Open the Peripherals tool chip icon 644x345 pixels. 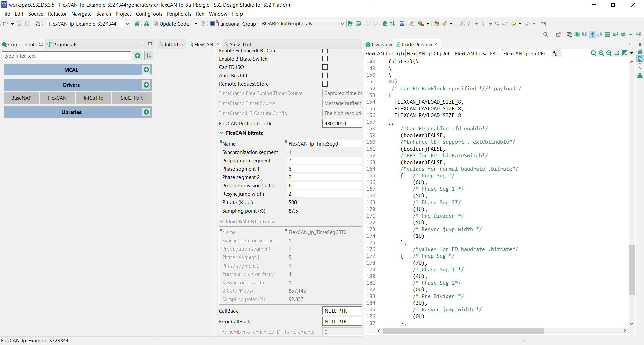577,34
